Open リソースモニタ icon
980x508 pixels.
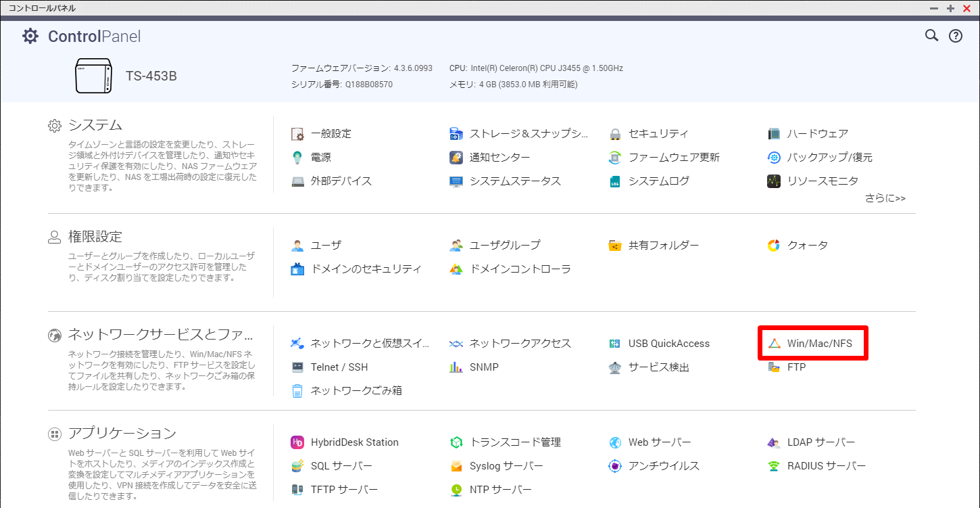coord(774,181)
